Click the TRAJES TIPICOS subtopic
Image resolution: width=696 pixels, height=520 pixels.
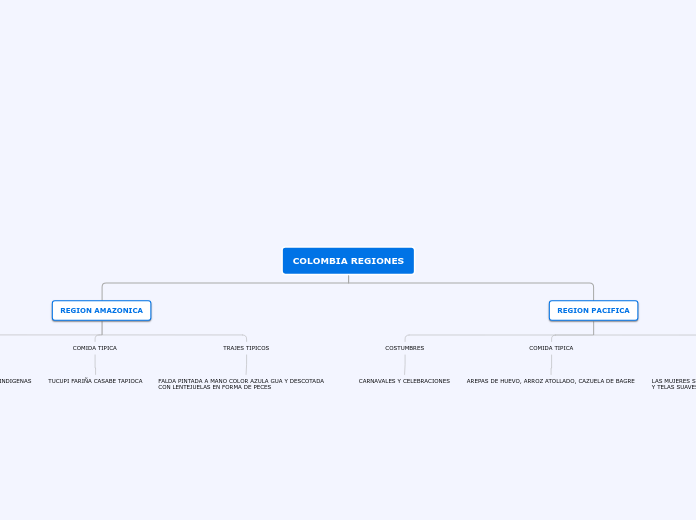246,348
